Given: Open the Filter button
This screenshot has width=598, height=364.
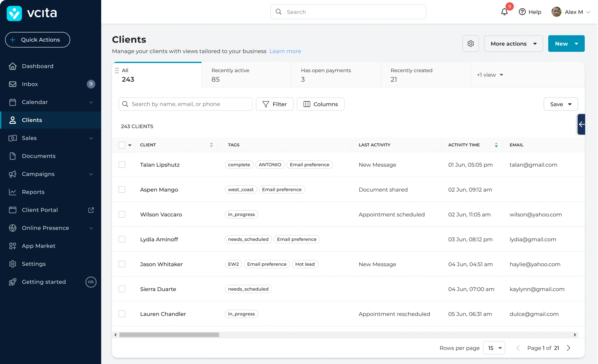Looking at the screenshot, I should [x=274, y=104].
